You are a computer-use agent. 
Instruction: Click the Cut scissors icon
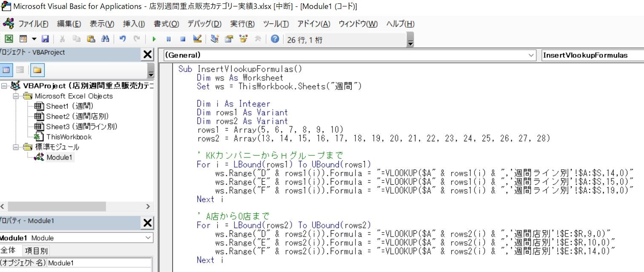point(62,39)
